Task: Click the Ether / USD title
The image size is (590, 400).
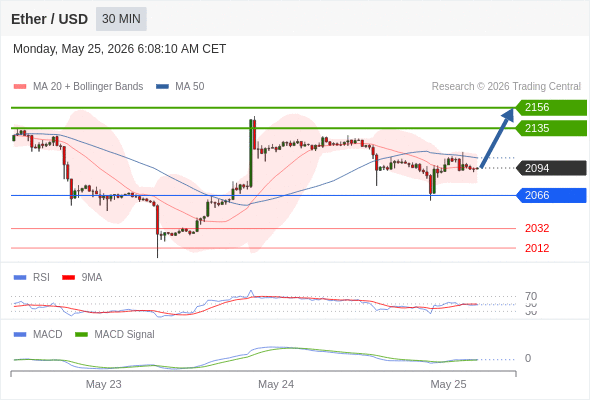Action: coord(49,19)
